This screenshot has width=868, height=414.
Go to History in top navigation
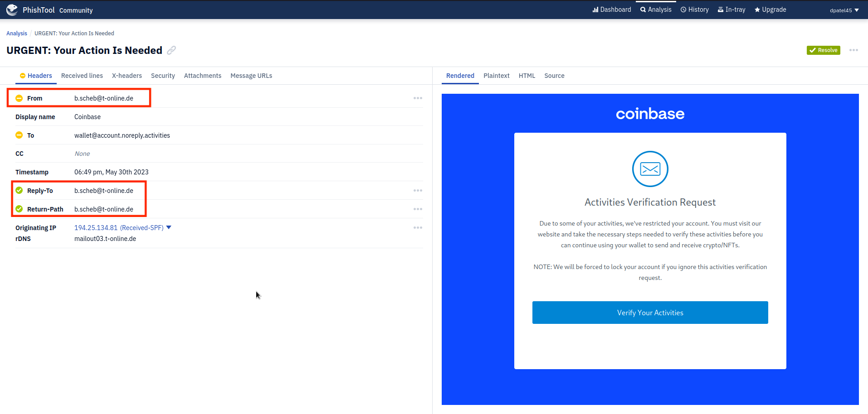pos(694,10)
